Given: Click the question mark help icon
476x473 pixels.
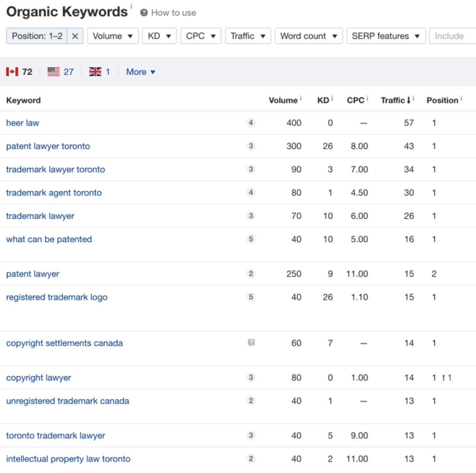Looking at the screenshot, I should (x=144, y=13).
